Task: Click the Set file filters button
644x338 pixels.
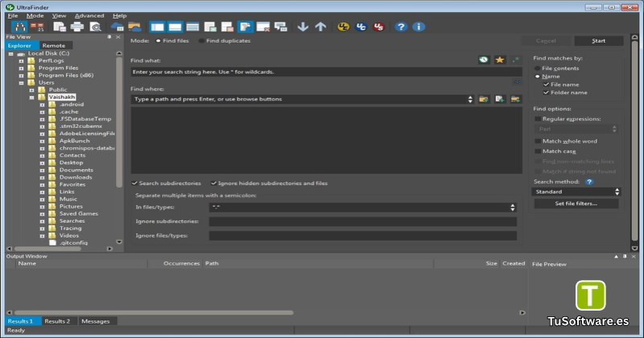Action: 576,204
